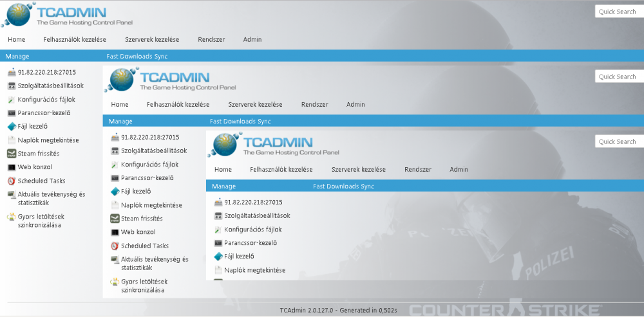The height and width of the screenshot is (317, 644).
Task: Open Naplók megtekintése link in the middle nested panel
Action: click(151, 205)
